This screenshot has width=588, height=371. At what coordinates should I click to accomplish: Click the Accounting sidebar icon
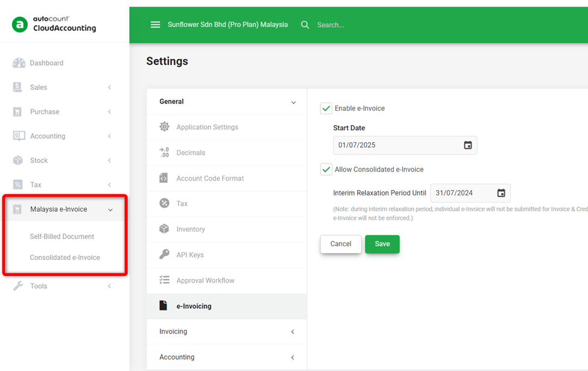tap(19, 136)
